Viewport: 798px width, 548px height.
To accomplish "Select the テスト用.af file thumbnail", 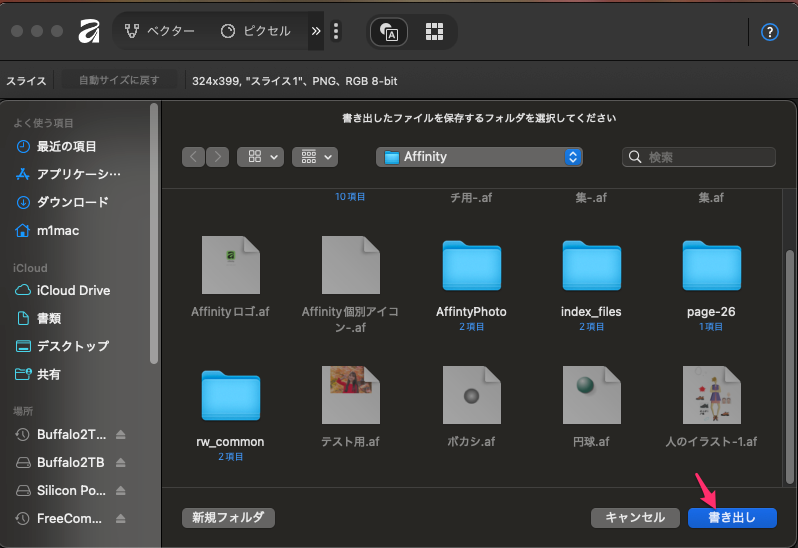I will (x=351, y=394).
